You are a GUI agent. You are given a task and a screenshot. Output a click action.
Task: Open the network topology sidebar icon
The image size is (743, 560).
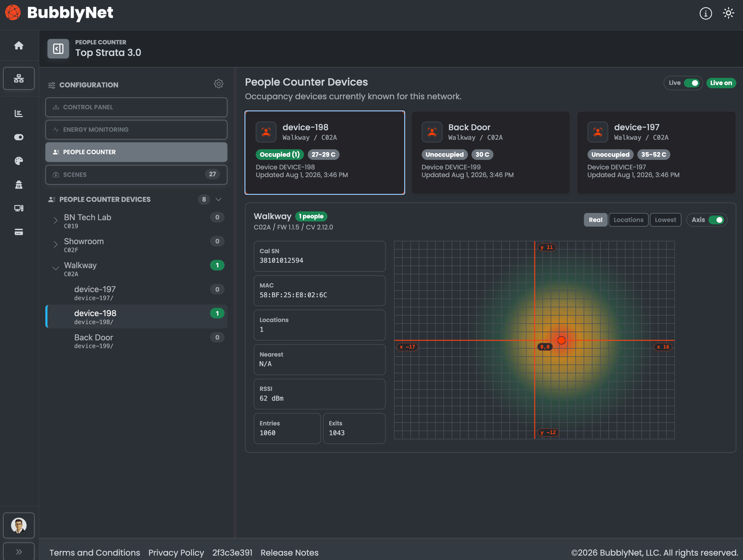19,78
